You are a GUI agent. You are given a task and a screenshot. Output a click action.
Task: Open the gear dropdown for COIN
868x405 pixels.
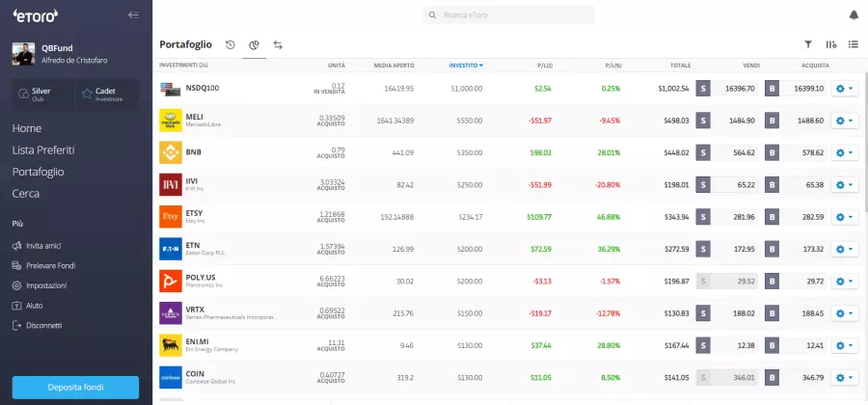(845, 377)
